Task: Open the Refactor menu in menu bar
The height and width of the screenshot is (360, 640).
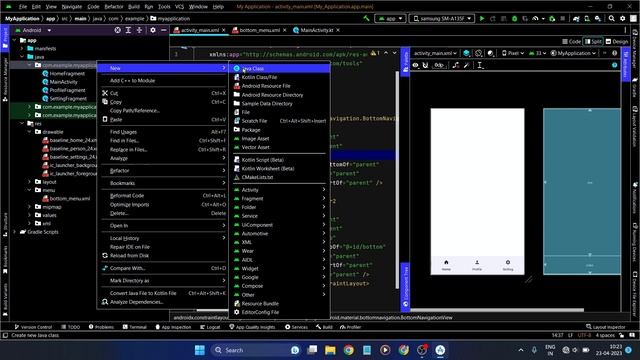Action: pos(114,7)
